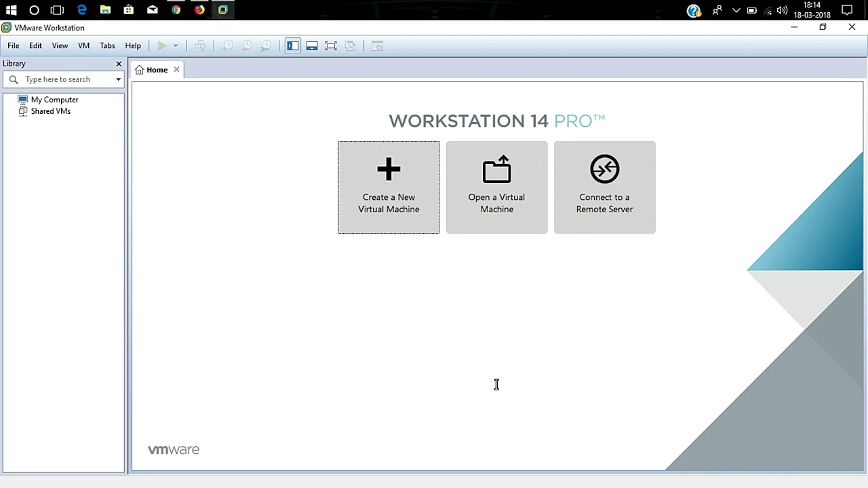Screen dimensions: 868x488
Task: Open the View menu
Action: (60, 46)
